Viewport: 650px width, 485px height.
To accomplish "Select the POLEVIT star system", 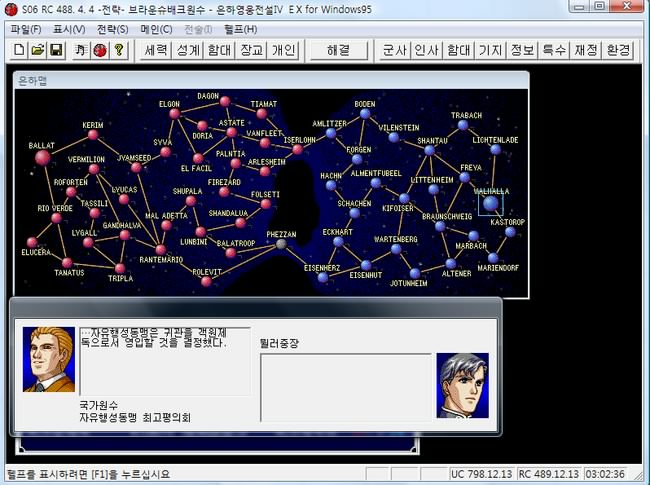I will [206, 281].
